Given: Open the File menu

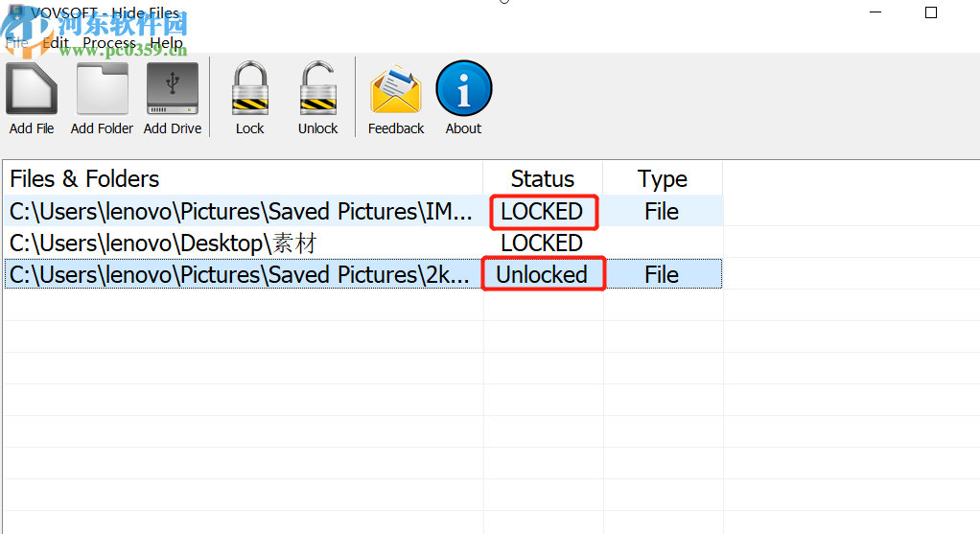Looking at the screenshot, I should click(x=17, y=43).
